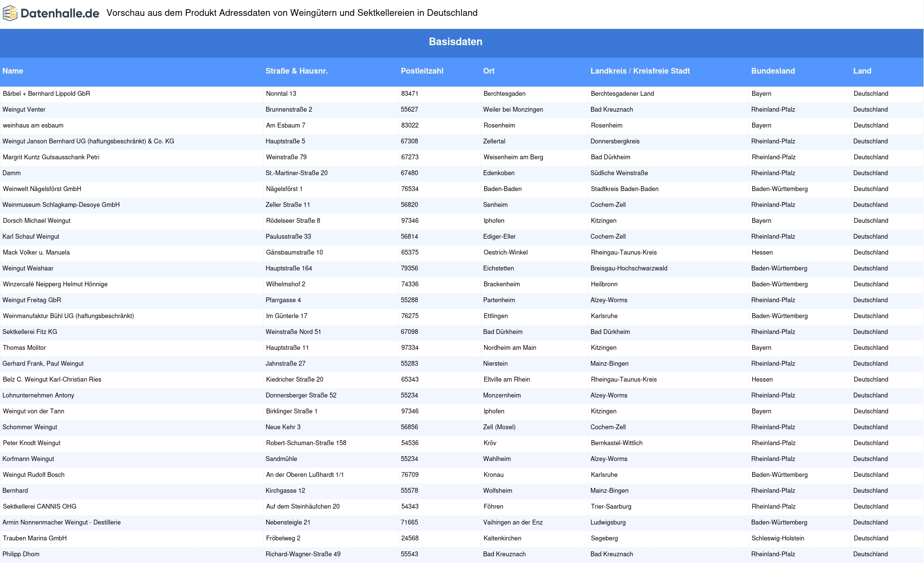Select Winzercafé Neipperg Helmut Hönnige
This screenshot has height=563, width=924.
coord(55,284)
